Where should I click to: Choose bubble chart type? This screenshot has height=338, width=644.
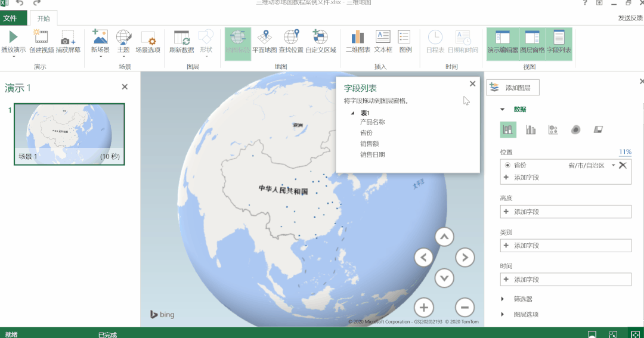[553, 130]
